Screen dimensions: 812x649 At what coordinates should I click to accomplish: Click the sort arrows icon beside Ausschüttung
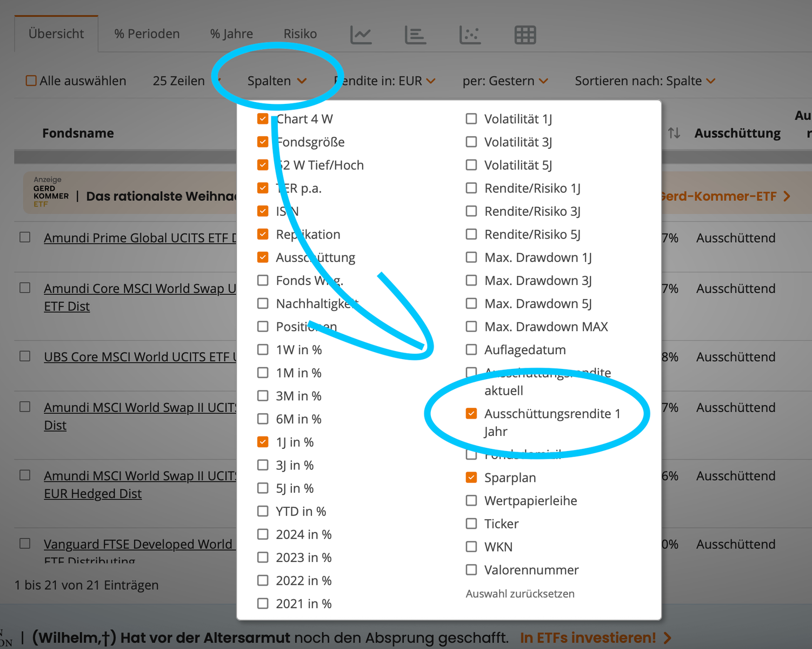[674, 133]
